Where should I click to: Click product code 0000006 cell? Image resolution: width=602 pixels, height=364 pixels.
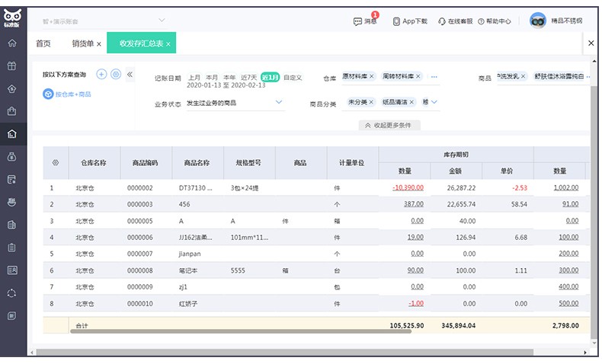146,238
